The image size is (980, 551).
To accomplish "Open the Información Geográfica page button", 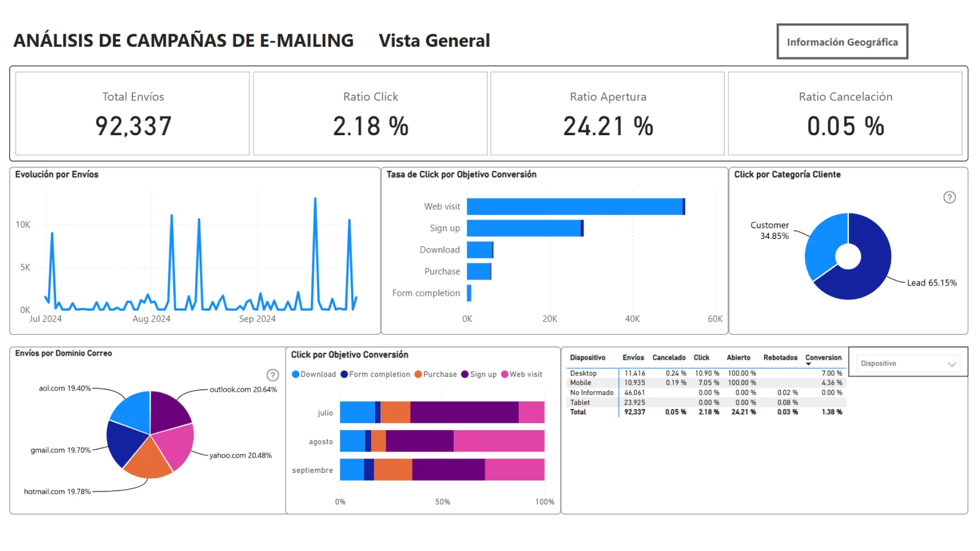I will click(842, 42).
